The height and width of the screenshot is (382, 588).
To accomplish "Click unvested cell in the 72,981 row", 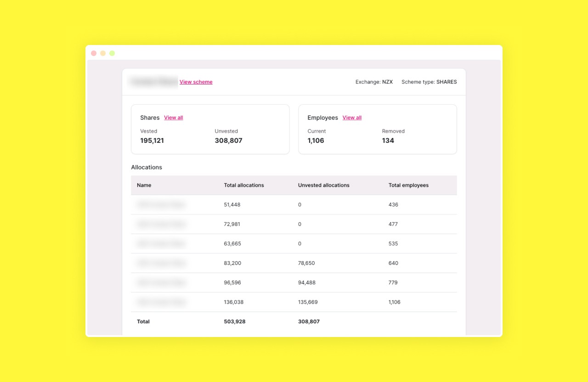I will 300,224.
